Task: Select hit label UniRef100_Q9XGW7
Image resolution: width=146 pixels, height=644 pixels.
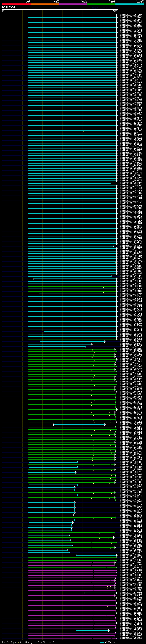Action: (x=131, y=72)
